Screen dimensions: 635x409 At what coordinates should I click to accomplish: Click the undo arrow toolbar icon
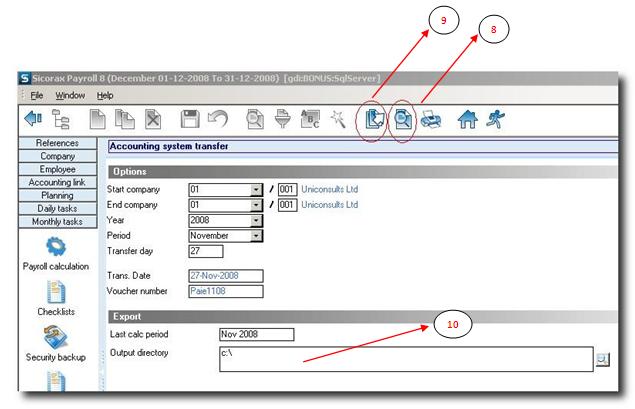point(216,120)
